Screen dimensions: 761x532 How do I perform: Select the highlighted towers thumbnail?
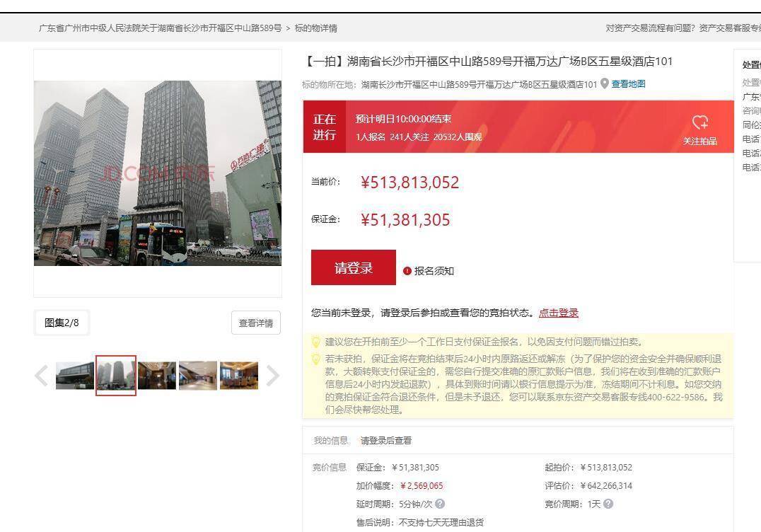pyautogui.click(x=116, y=375)
